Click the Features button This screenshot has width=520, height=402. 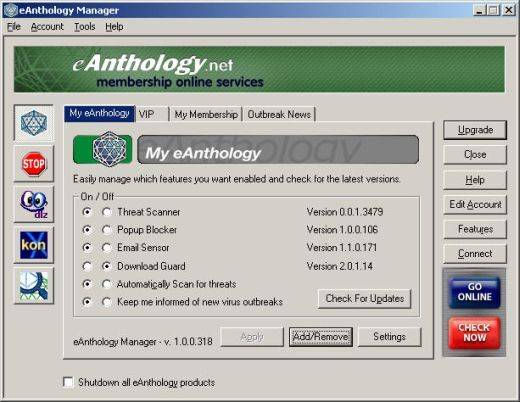pos(475,229)
